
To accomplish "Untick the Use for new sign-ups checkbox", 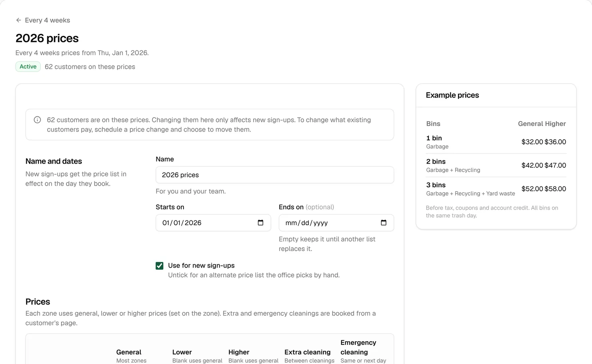I will click(160, 266).
